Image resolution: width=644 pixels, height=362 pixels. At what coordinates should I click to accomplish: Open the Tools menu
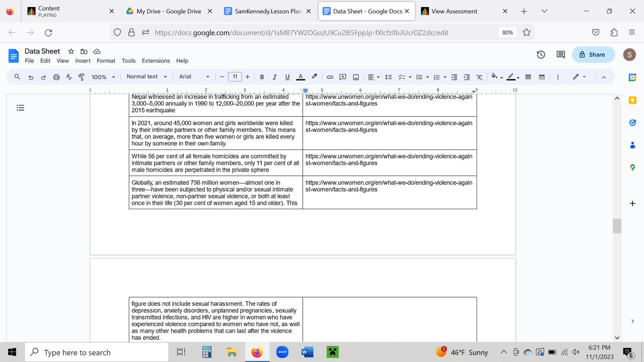coord(129,61)
